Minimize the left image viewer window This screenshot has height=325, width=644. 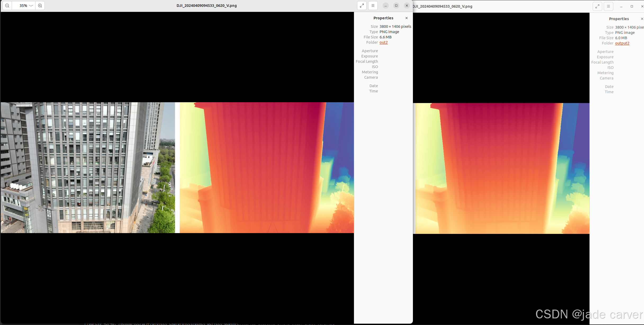click(x=385, y=6)
